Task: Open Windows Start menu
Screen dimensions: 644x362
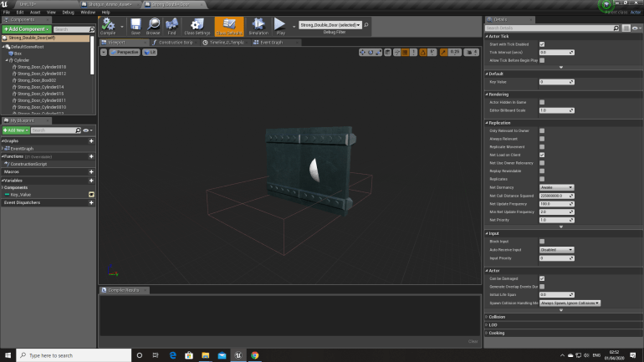Action: (x=8, y=355)
